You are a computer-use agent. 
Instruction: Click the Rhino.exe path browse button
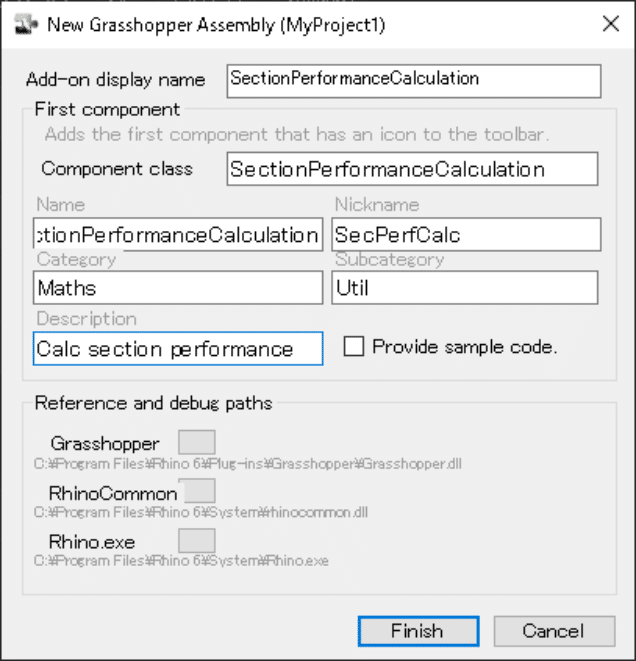(x=196, y=541)
